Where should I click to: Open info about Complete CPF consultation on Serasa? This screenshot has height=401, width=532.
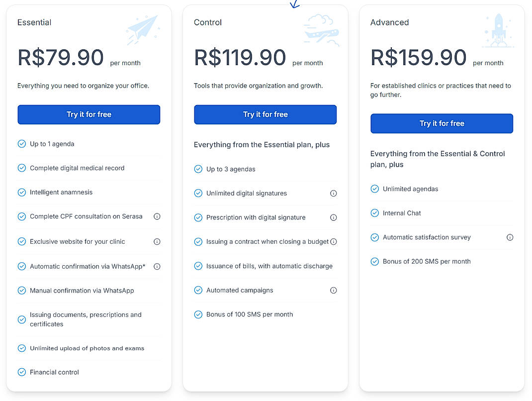[x=157, y=216]
